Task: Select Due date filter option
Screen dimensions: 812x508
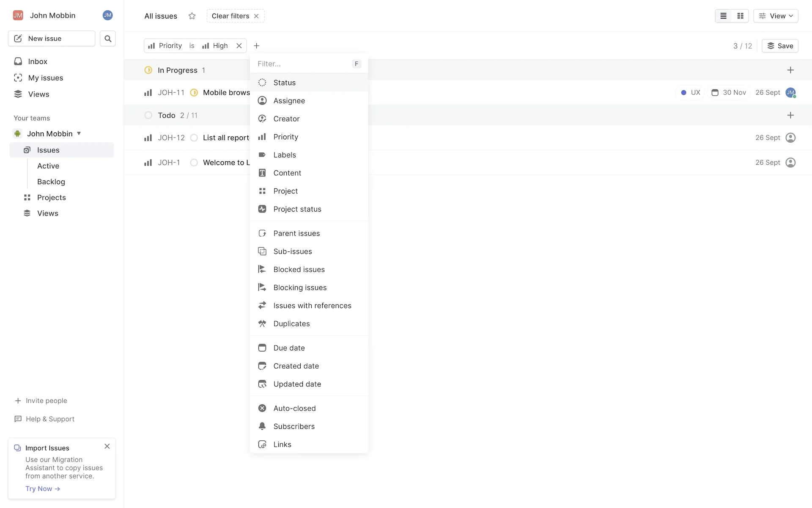Action: 289,348
